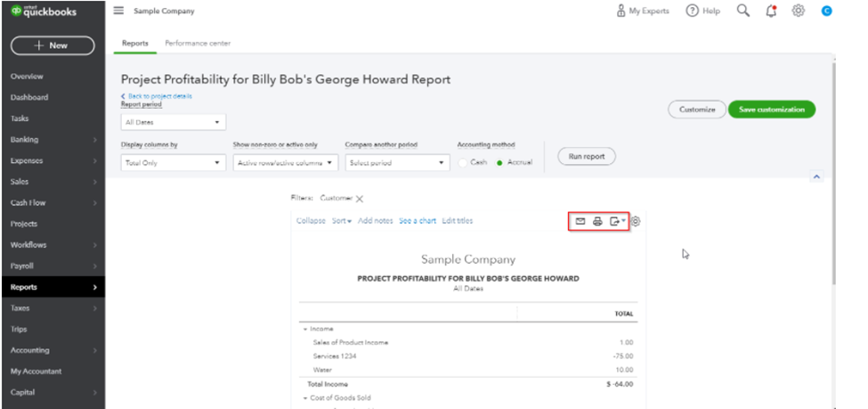Switch to the Reports tab

coord(135,44)
